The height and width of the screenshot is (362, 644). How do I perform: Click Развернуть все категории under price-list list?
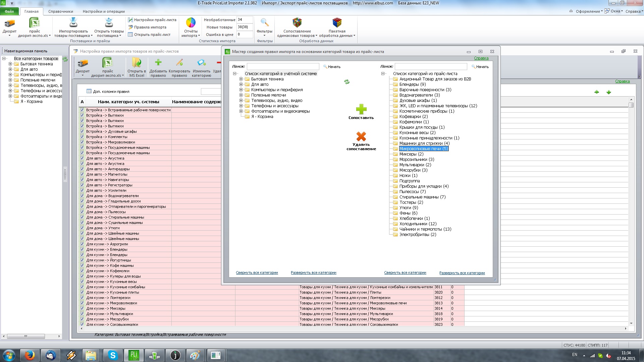(x=462, y=273)
